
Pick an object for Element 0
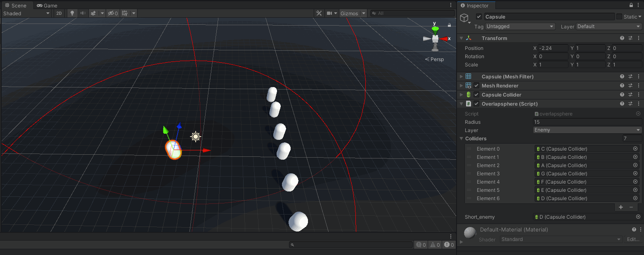pos(635,149)
